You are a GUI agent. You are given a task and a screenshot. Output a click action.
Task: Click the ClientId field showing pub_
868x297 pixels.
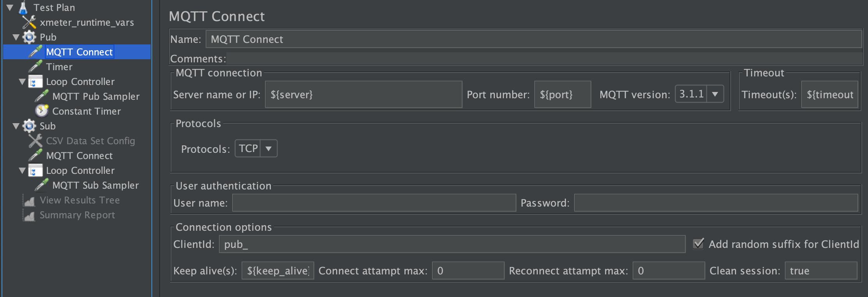(452, 244)
